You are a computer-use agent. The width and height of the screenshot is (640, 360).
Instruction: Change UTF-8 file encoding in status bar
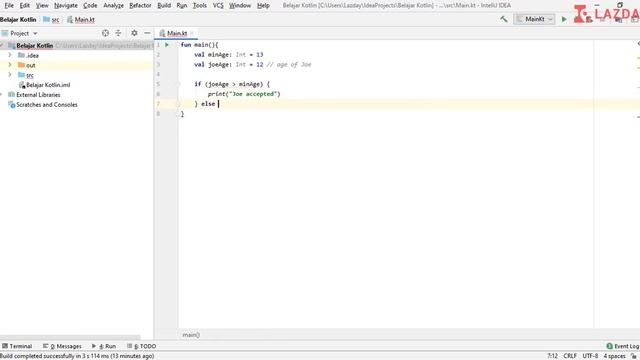click(x=590, y=356)
